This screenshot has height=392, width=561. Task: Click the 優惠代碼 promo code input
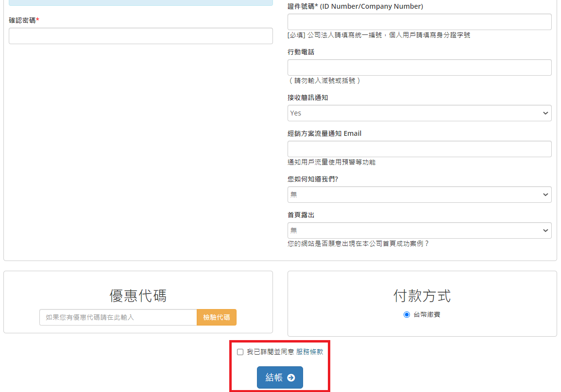click(118, 317)
